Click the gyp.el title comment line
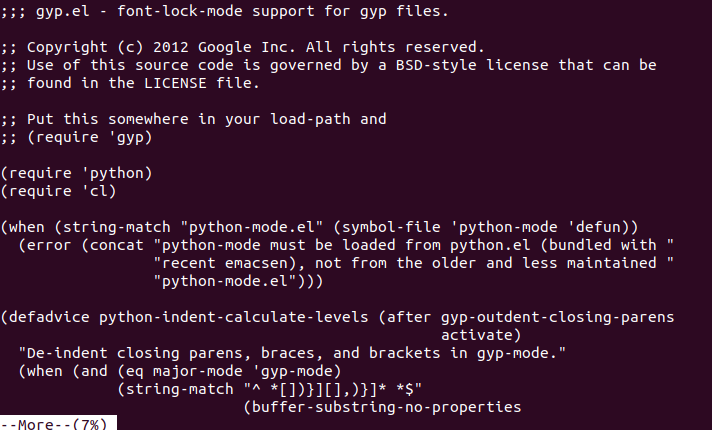712x430 pixels. point(224,11)
